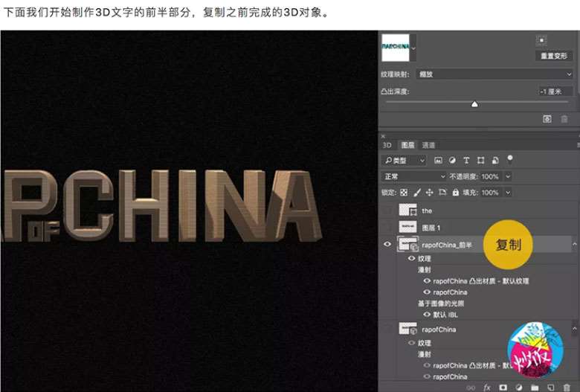Click the lock image pixels brush icon
Viewport: 580px width, 392px height.
pyautogui.click(x=417, y=193)
